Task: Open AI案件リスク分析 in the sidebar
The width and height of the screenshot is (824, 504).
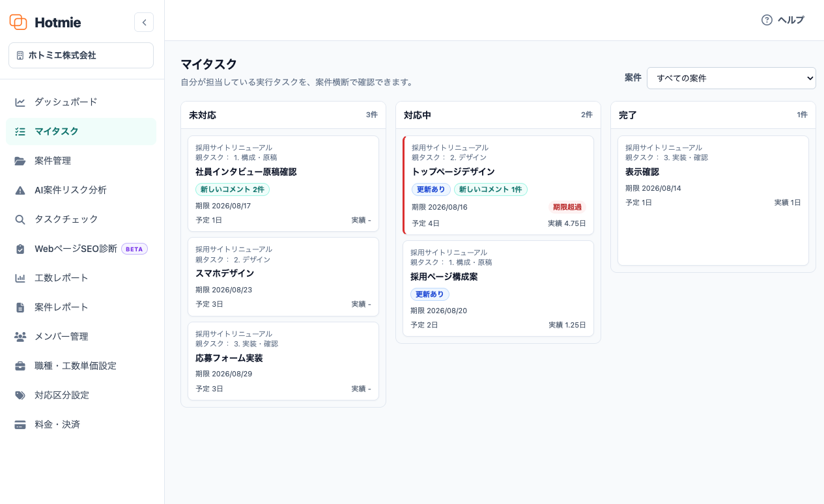Action: pyautogui.click(x=81, y=190)
